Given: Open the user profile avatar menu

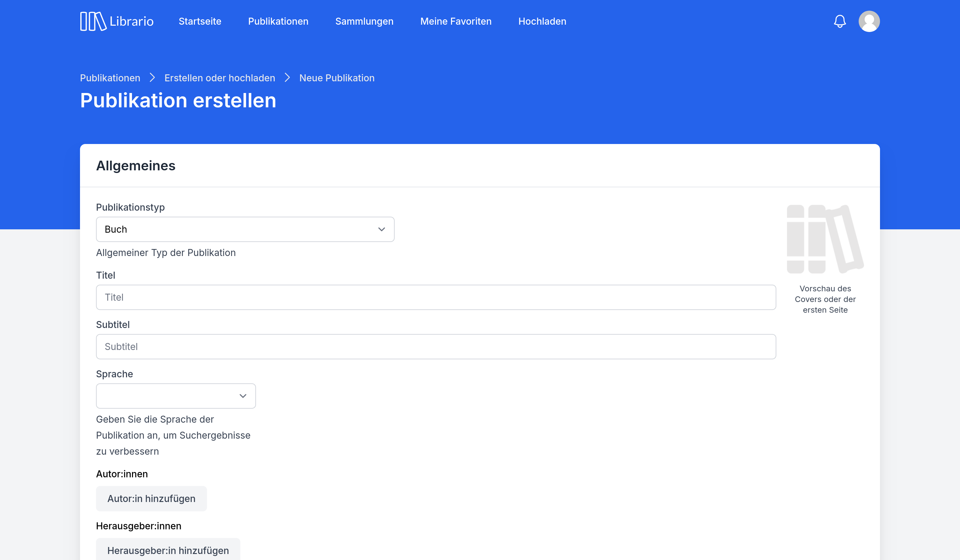Looking at the screenshot, I should pos(869,21).
